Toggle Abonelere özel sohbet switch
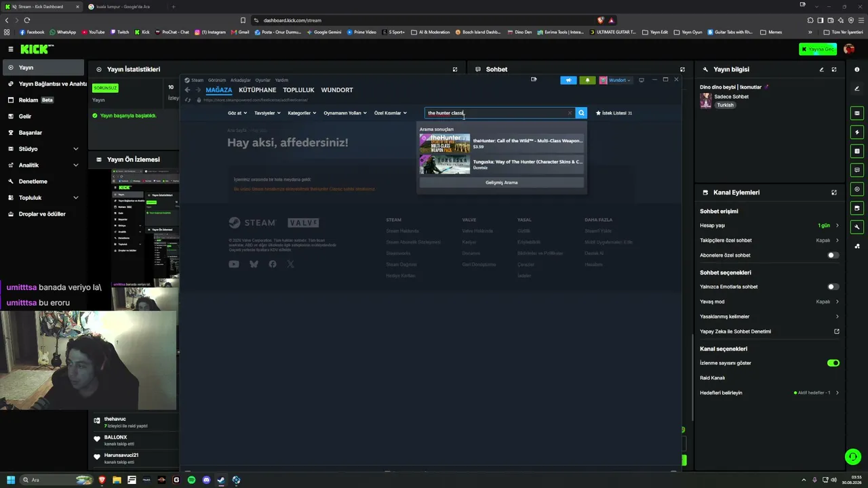 pyautogui.click(x=833, y=256)
